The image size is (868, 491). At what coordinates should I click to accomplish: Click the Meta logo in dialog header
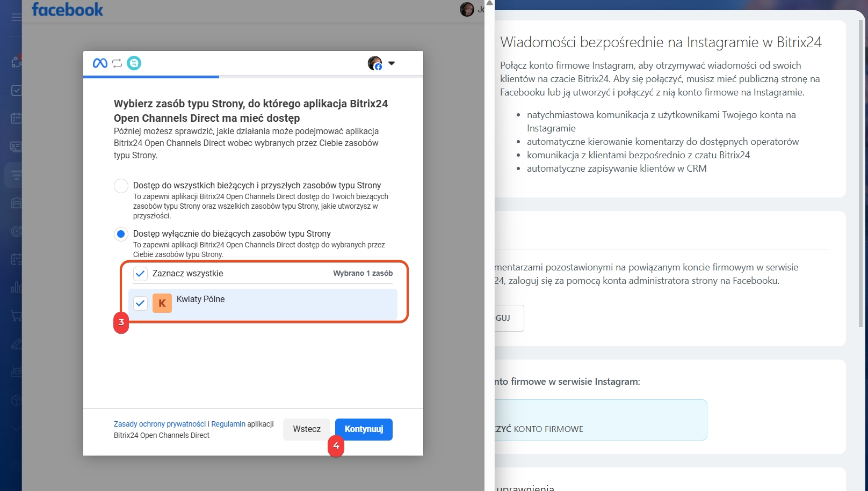100,63
